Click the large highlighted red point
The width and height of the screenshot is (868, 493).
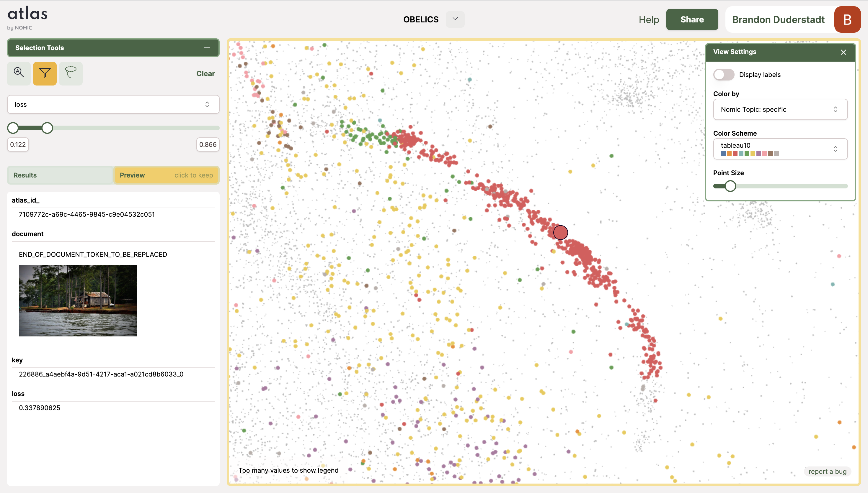560,233
